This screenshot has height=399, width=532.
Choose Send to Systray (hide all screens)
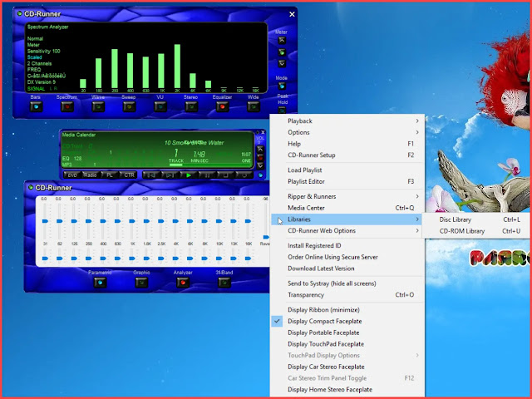(347, 283)
